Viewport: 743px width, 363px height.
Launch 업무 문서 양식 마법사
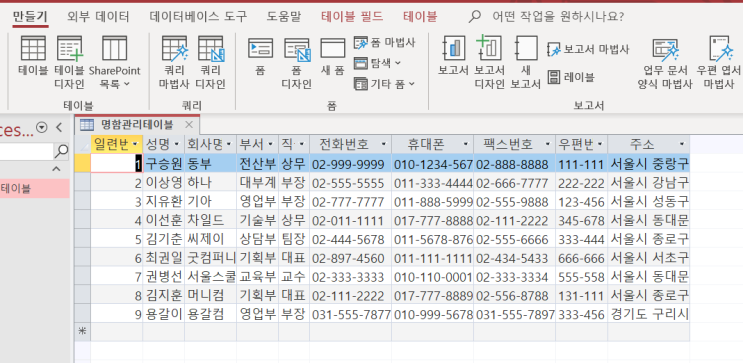click(x=665, y=63)
